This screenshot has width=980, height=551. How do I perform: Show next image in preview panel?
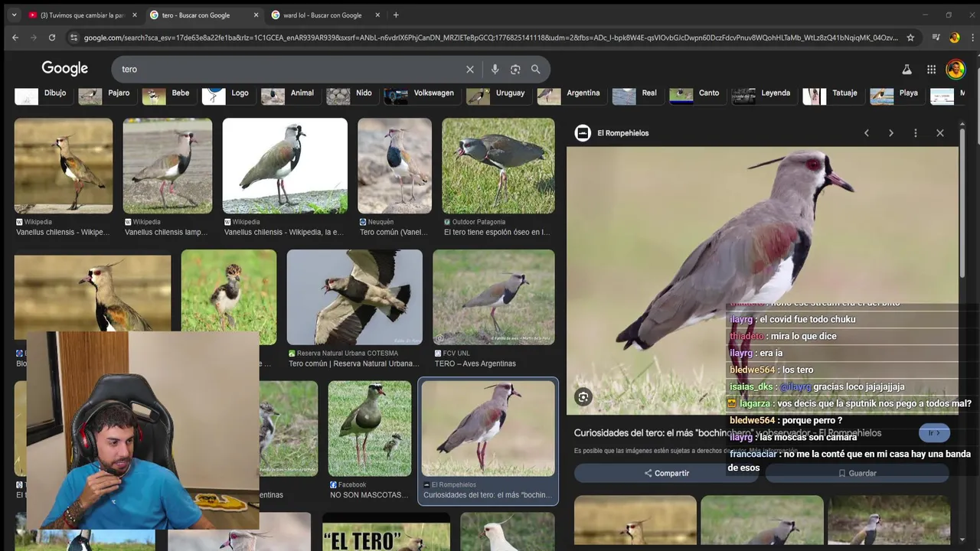891,133
